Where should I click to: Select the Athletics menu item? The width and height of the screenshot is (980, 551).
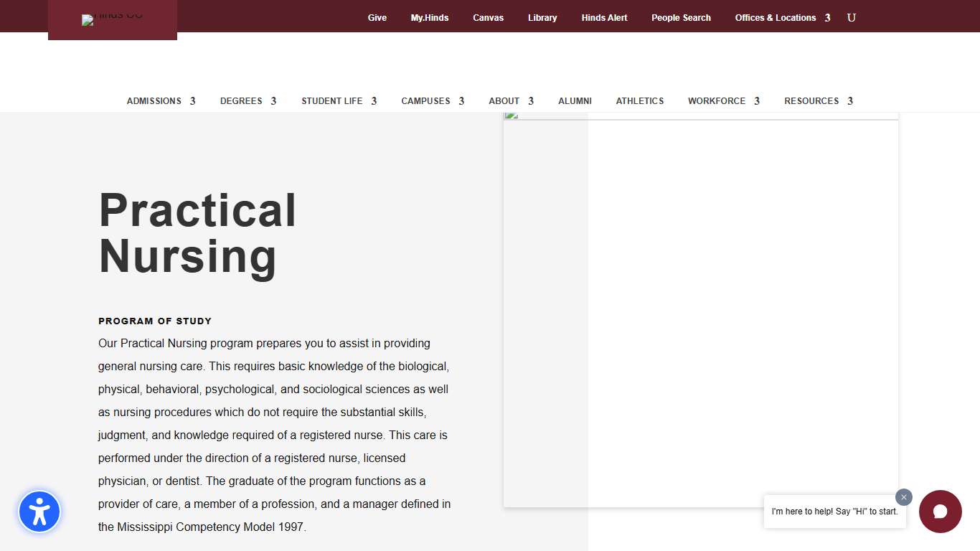[639, 100]
